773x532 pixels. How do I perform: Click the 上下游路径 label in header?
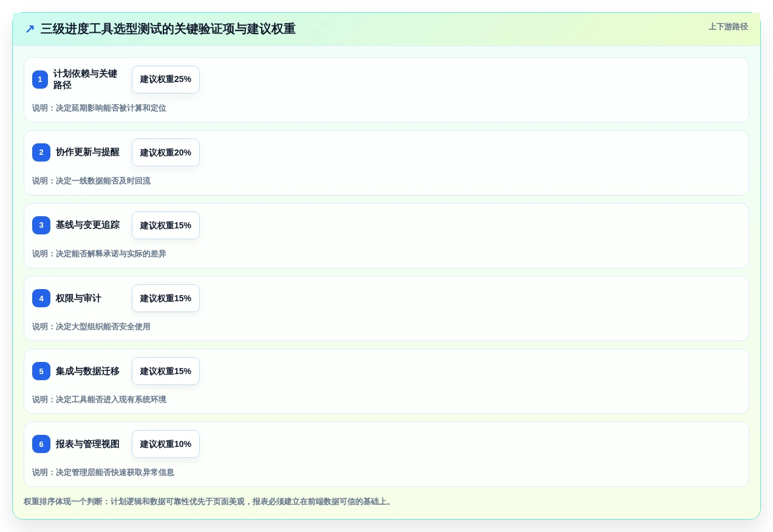728,27
